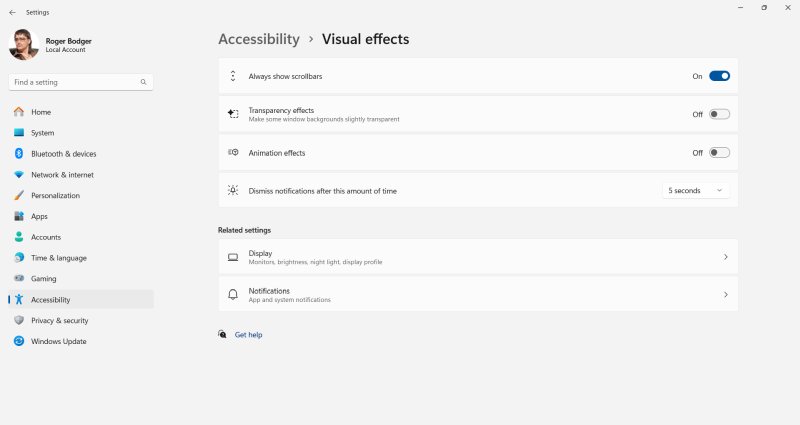Viewport: 800px width, 425px height.
Task: Enable Transparency effects toggle
Action: [719, 114]
